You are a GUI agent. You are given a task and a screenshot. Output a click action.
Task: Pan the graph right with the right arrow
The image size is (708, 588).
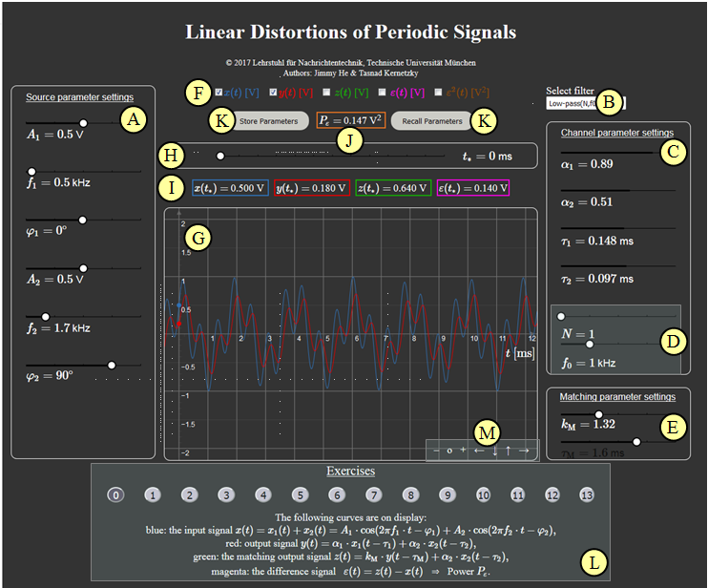click(x=524, y=450)
